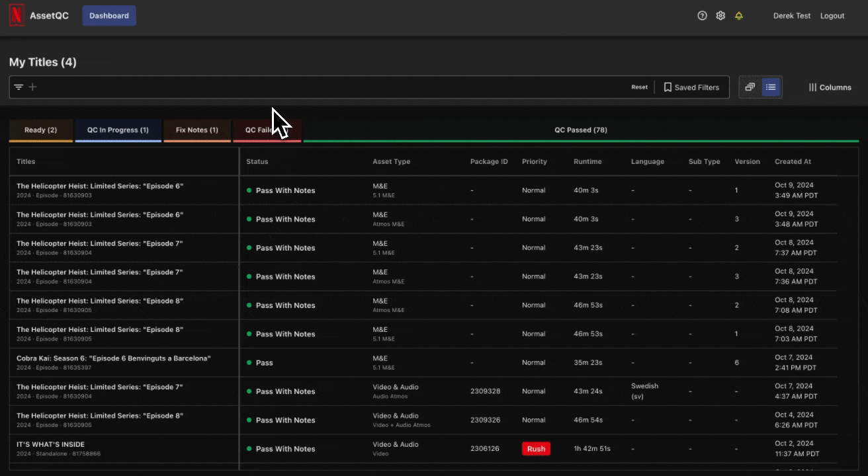Add a filter with the plus icon

point(32,87)
